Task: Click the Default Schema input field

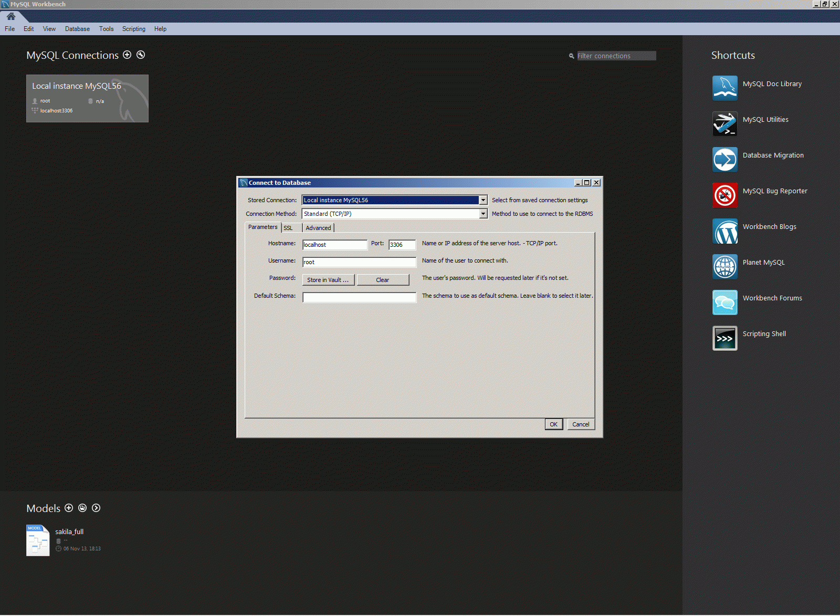Action: point(359,297)
